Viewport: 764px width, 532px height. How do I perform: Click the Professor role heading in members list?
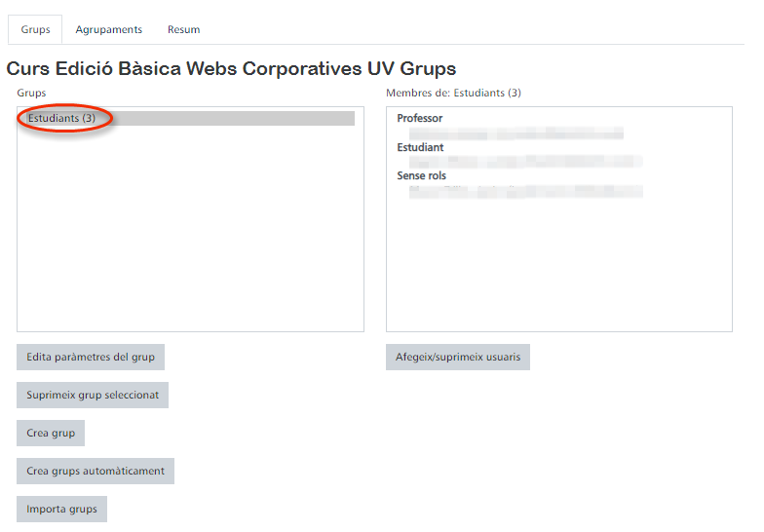coord(420,119)
